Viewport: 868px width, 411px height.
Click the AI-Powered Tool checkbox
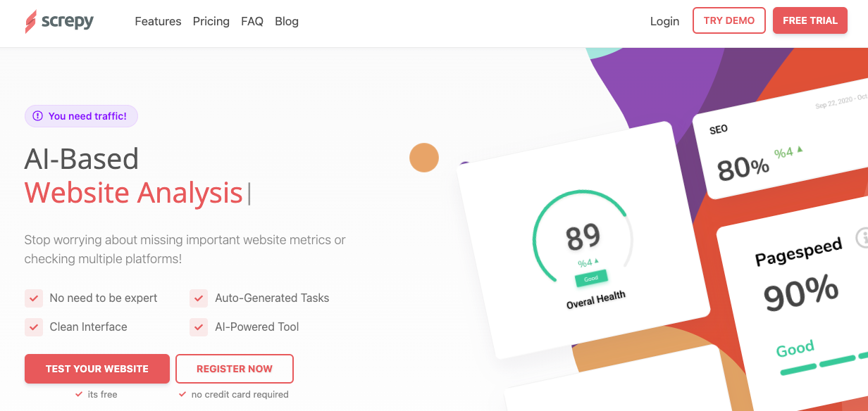pyautogui.click(x=199, y=327)
